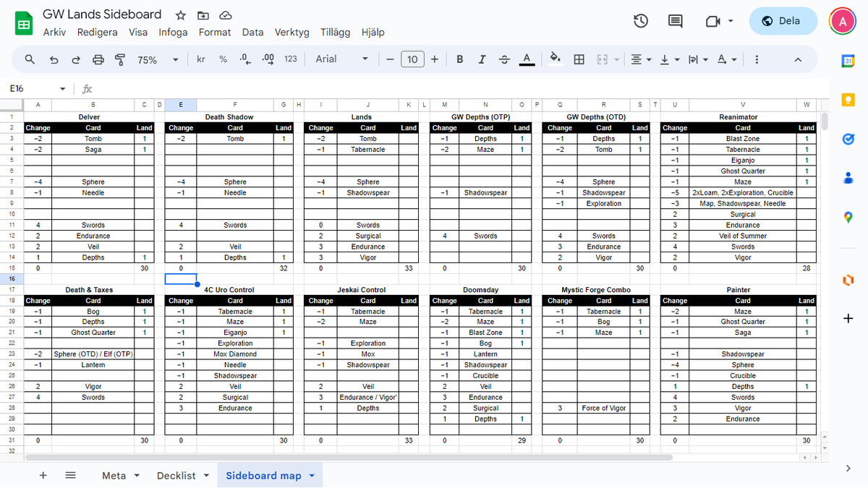
Task: Increase font size with plus button
Action: pos(435,59)
